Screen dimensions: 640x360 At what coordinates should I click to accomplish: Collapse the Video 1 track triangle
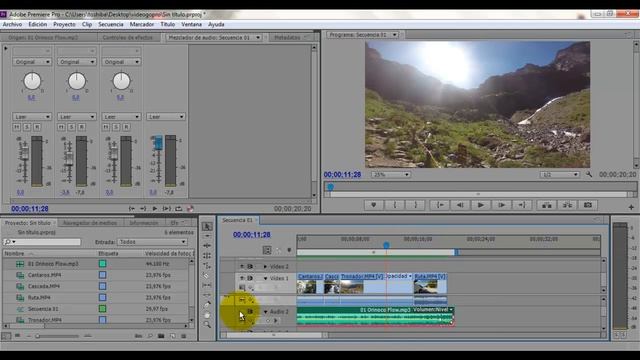(x=265, y=278)
